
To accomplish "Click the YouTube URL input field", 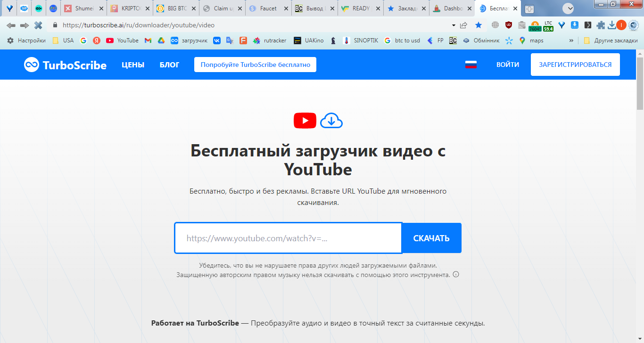I will [x=288, y=238].
